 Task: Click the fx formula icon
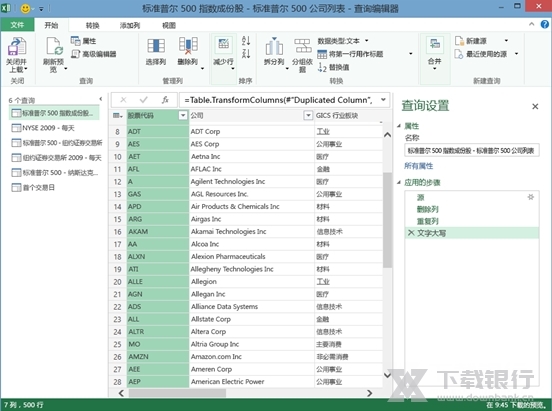click(165, 100)
